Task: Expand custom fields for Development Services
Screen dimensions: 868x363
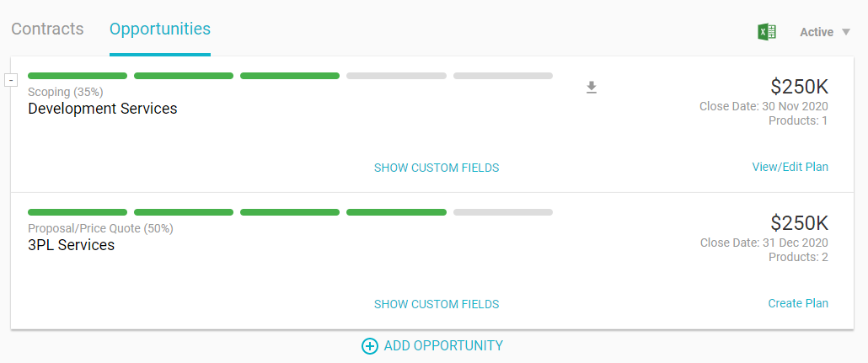Action: coord(437,168)
